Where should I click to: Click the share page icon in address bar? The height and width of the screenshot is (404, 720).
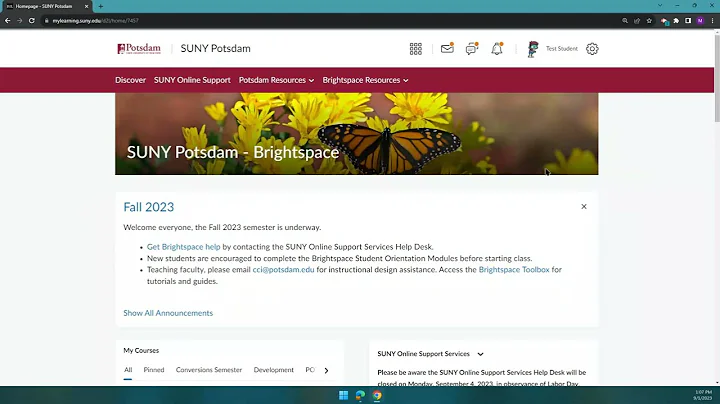pyautogui.click(x=637, y=21)
